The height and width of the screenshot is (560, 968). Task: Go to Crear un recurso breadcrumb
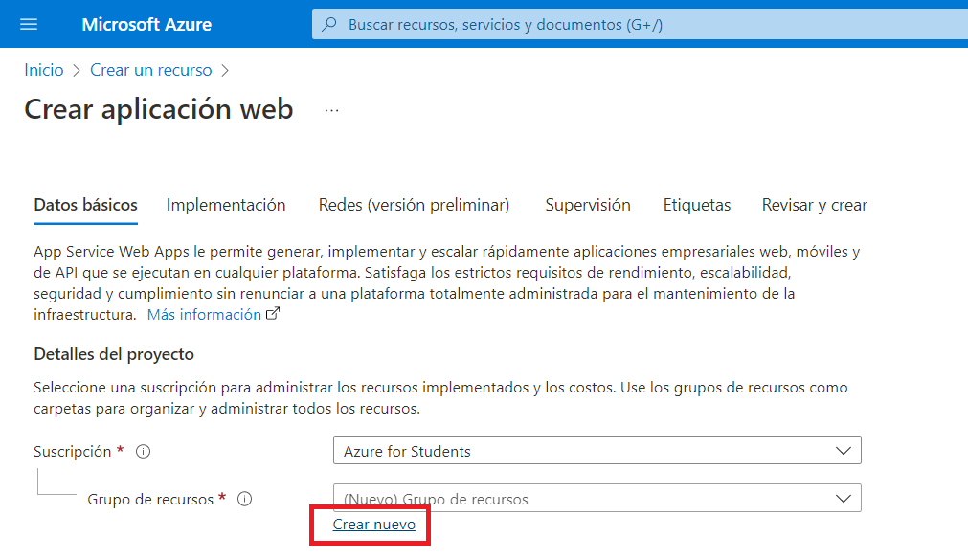coord(150,70)
